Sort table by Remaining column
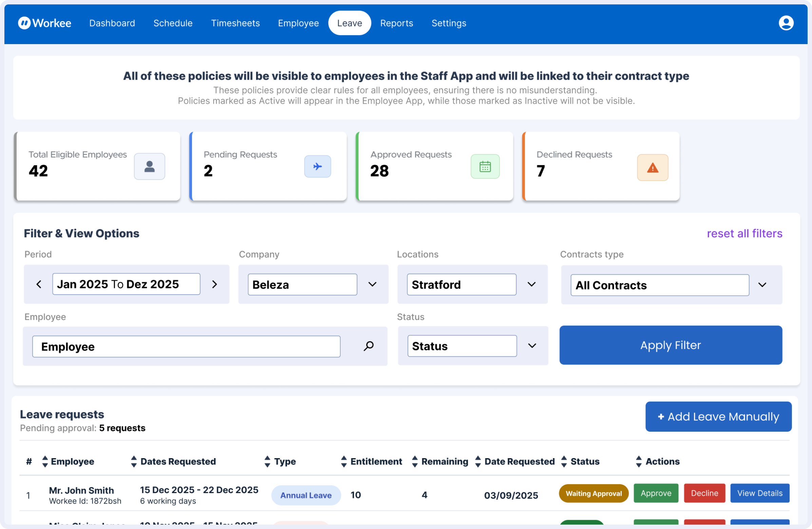812x529 pixels. tap(415, 462)
